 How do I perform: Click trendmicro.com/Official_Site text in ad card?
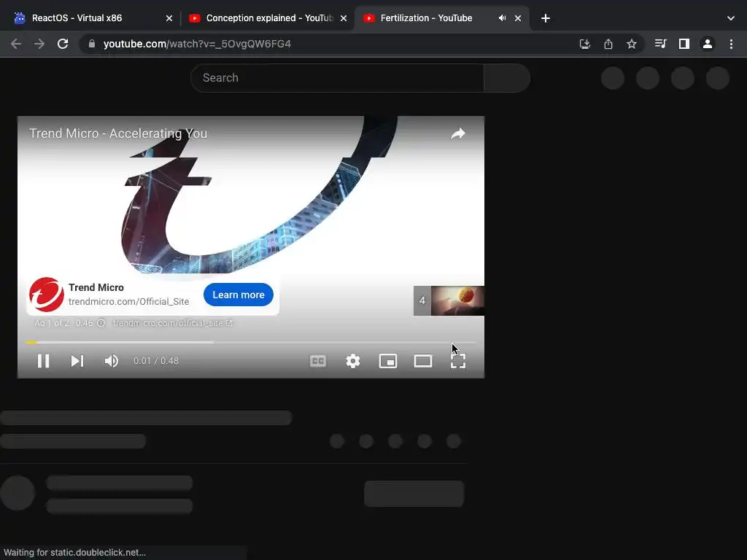click(x=128, y=301)
